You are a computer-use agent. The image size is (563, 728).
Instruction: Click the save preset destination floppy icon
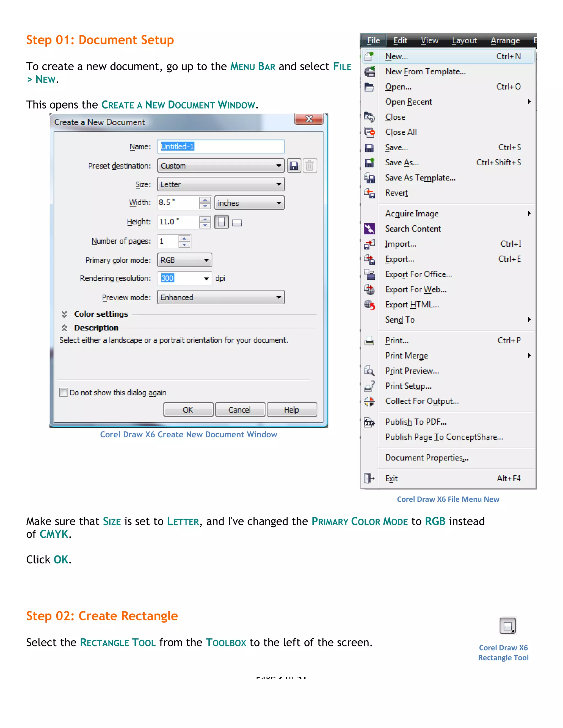pyautogui.click(x=294, y=166)
